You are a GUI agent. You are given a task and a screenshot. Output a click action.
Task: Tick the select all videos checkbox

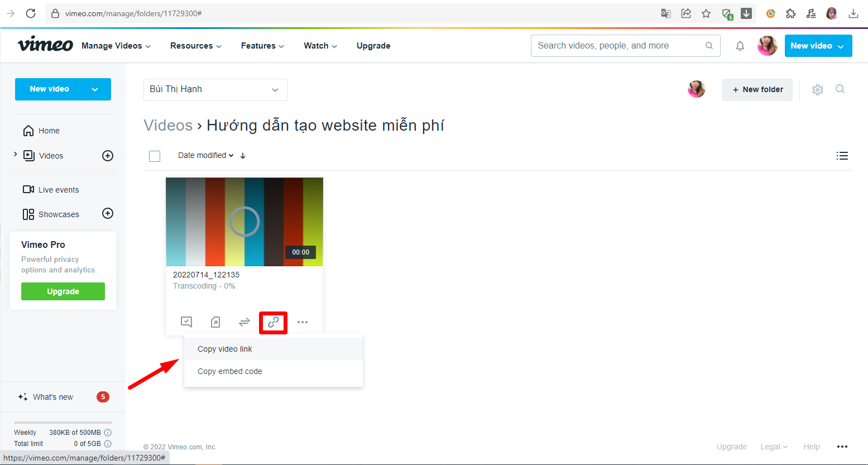[155, 156]
